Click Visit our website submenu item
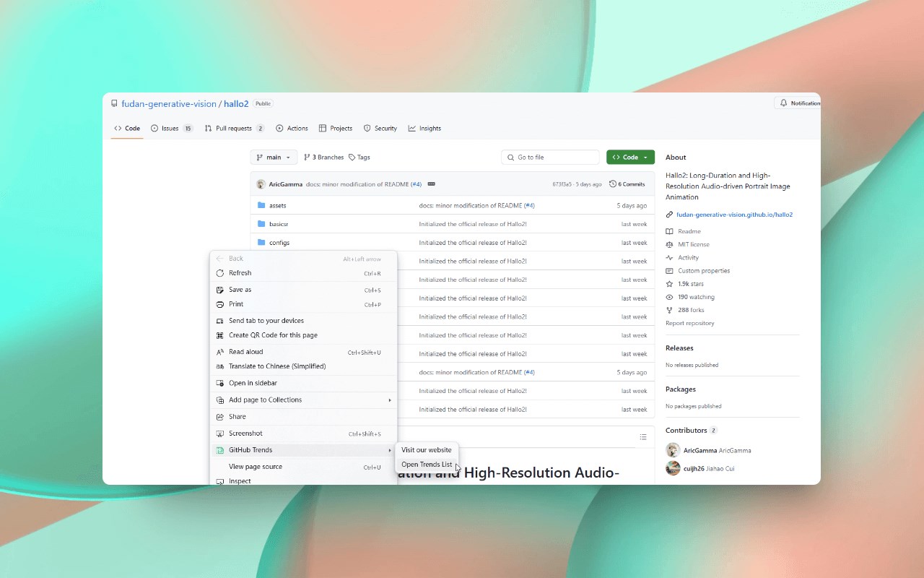924x578 pixels. [427, 450]
